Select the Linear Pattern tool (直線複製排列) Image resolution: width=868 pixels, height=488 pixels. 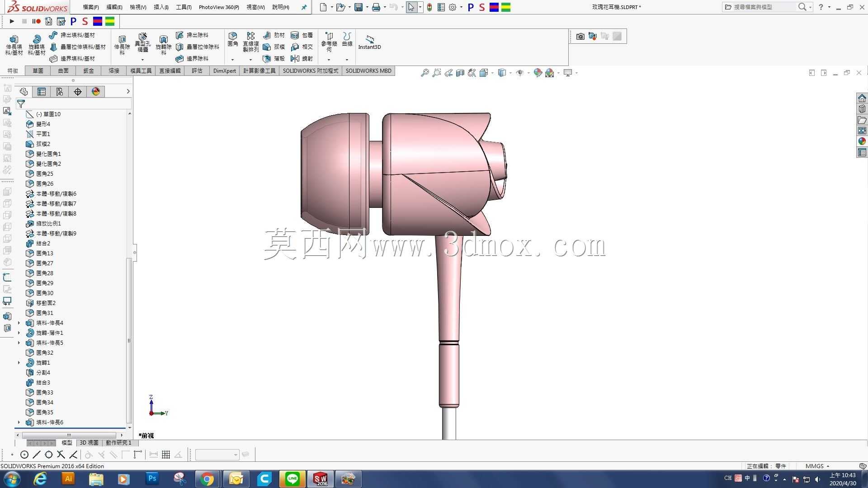coord(250,42)
